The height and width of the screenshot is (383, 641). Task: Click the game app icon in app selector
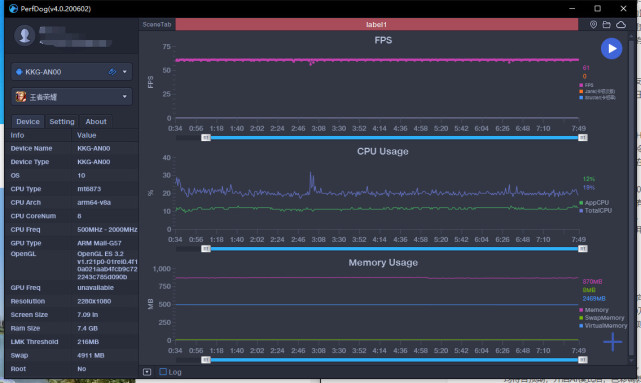(21, 97)
